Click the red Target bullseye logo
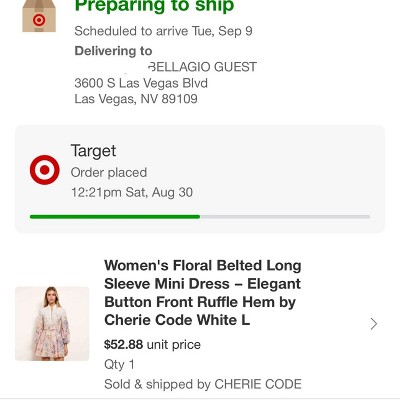400x400 pixels. click(x=45, y=170)
